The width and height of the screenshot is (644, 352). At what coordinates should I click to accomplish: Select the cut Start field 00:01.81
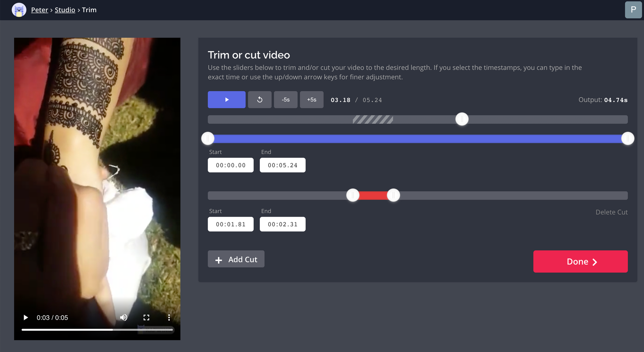pyautogui.click(x=231, y=224)
